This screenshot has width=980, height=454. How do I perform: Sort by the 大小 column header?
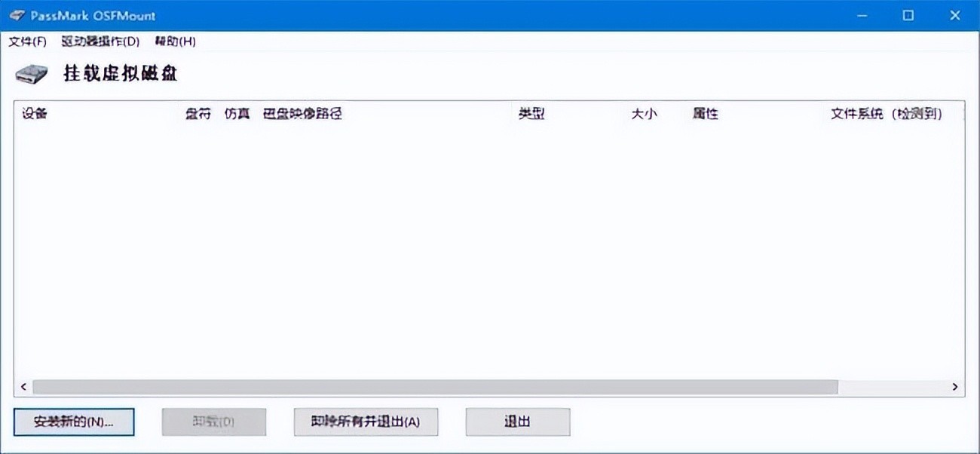coord(644,114)
